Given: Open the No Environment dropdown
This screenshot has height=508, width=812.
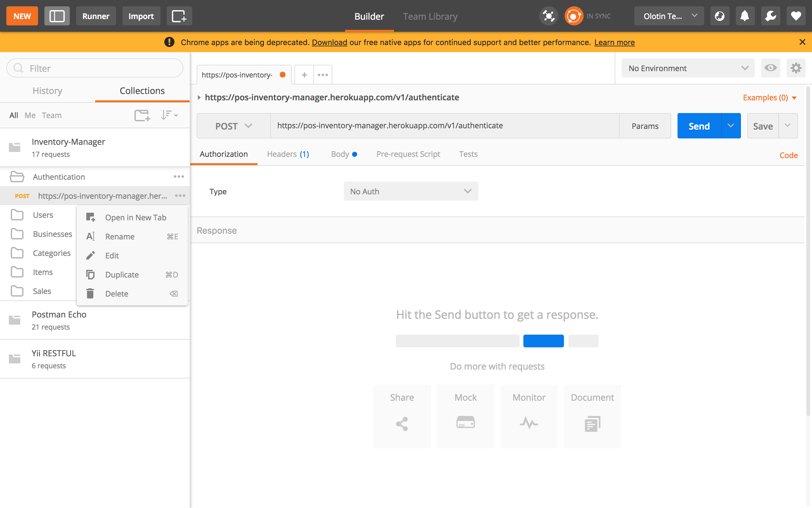Looking at the screenshot, I should pos(688,68).
